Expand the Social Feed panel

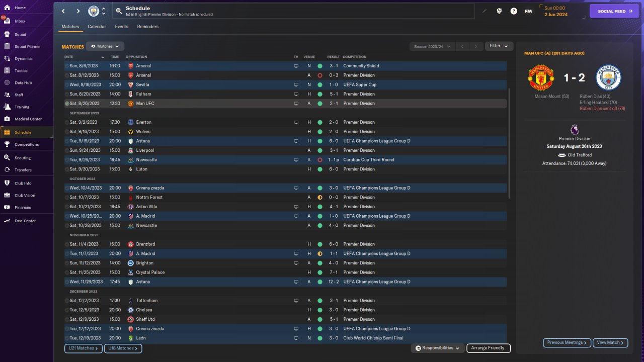pos(614,11)
